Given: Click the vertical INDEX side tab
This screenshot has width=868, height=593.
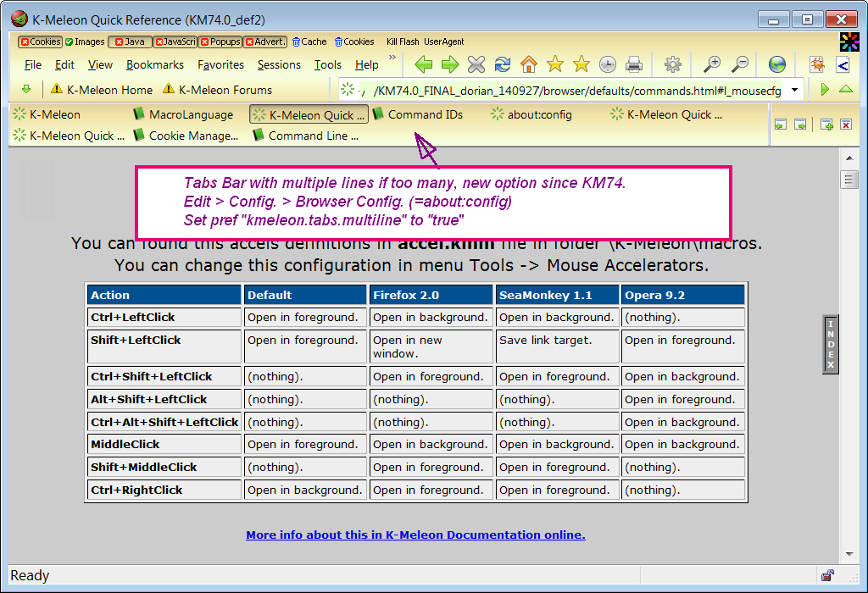Looking at the screenshot, I should [831, 344].
